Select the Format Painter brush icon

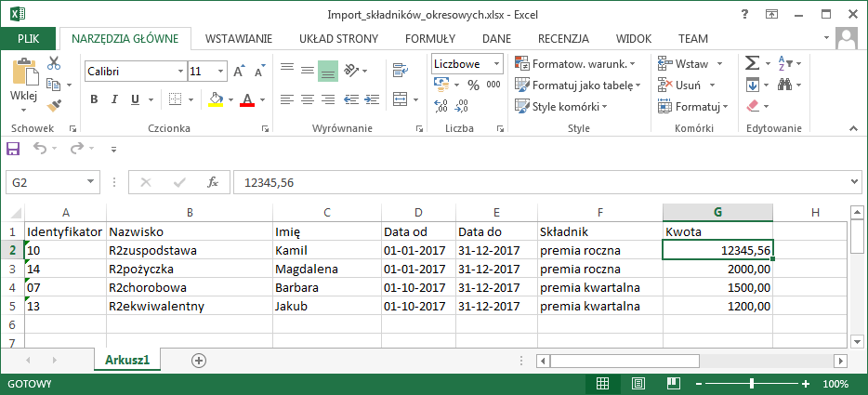54,106
